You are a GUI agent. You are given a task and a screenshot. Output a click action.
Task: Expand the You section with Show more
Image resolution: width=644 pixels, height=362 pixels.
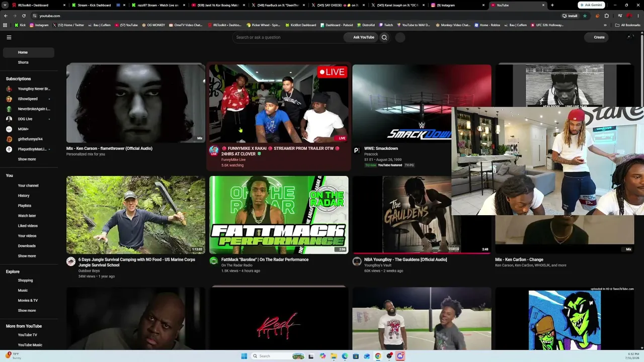pos(27,256)
